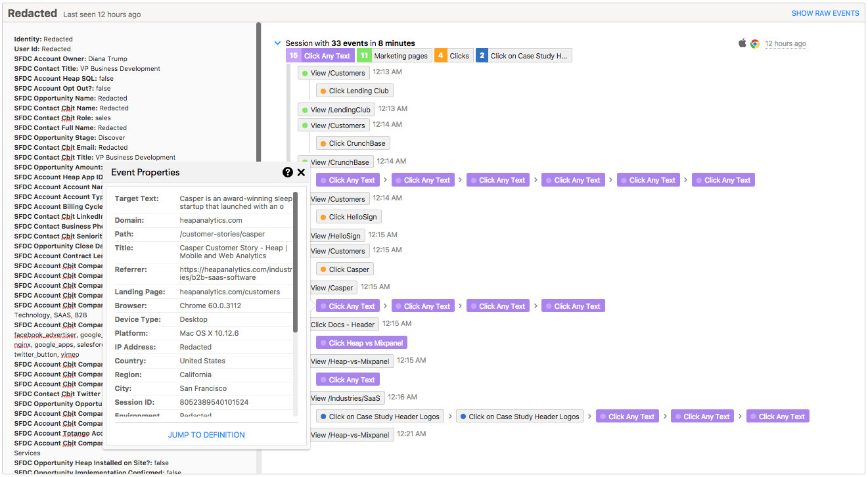Image resolution: width=868 pixels, height=477 pixels.
Task: Click the second Case Study Header Logos event
Action: click(x=520, y=417)
